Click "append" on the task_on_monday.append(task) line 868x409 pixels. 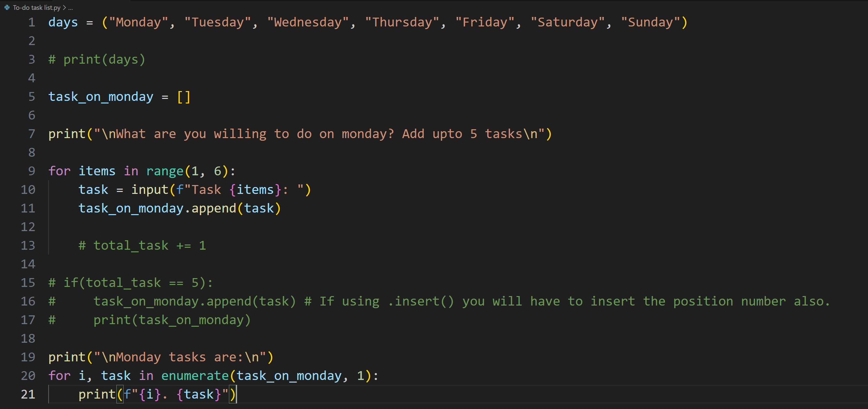tap(214, 208)
